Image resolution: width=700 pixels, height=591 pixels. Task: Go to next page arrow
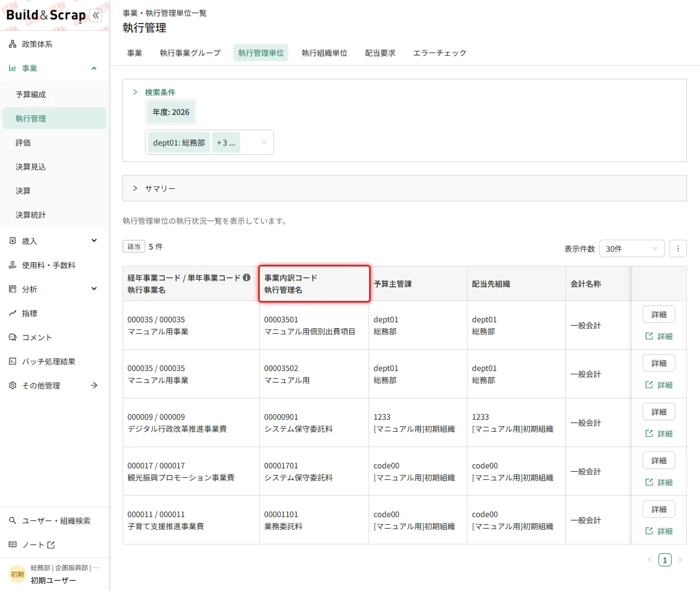point(680,560)
